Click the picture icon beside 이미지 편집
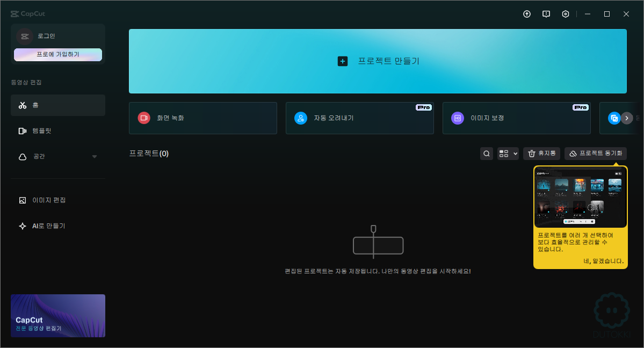 tap(23, 200)
